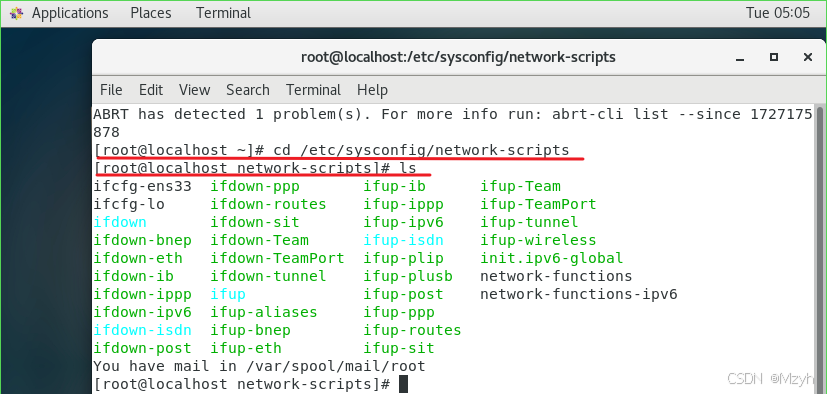Open the Edit menu in terminal
The width and height of the screenshot is (827, 394).
151,90
